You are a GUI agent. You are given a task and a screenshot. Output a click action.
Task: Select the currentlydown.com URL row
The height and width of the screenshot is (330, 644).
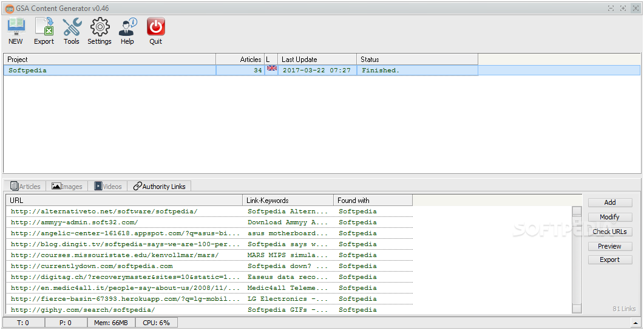[209, 266]
